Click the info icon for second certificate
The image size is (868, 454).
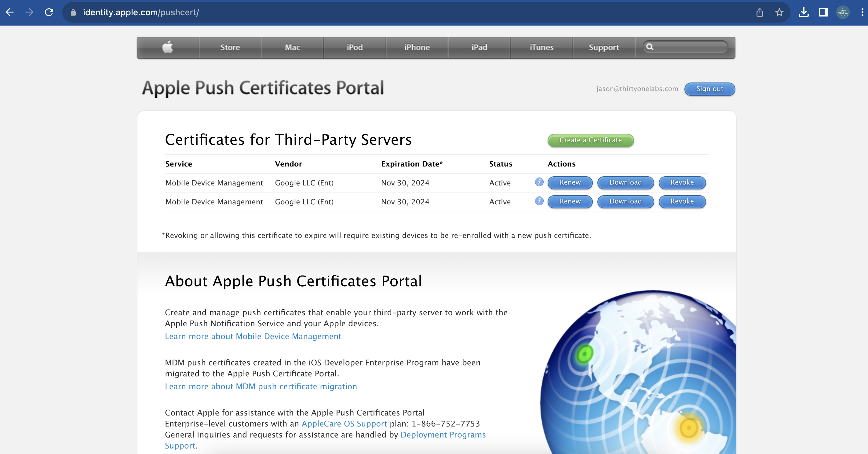click(539, 201)
